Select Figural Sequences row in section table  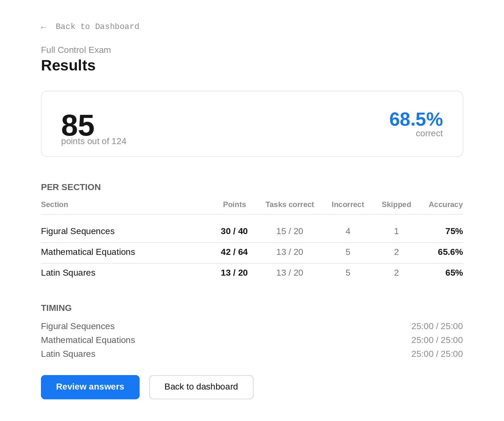(252, 231)
